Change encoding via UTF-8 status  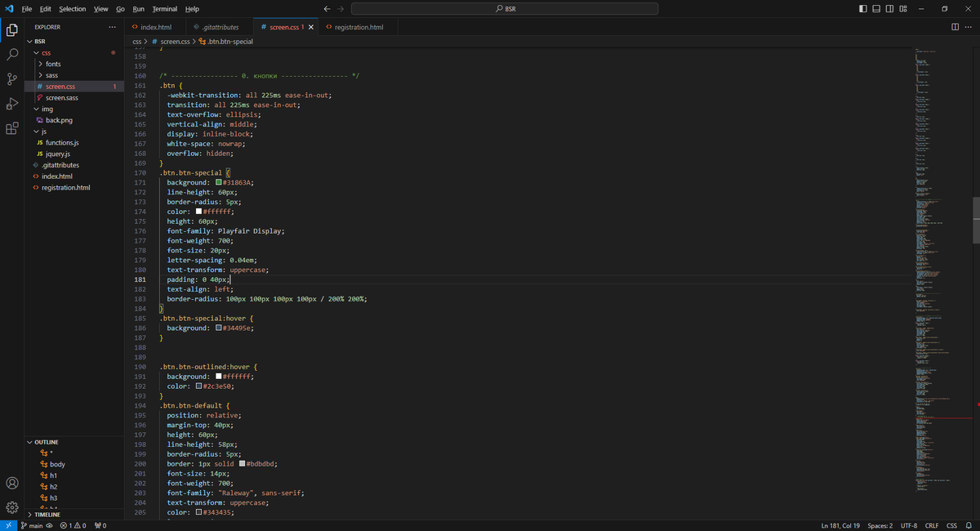pyautogui.click(x=909, y=525)
